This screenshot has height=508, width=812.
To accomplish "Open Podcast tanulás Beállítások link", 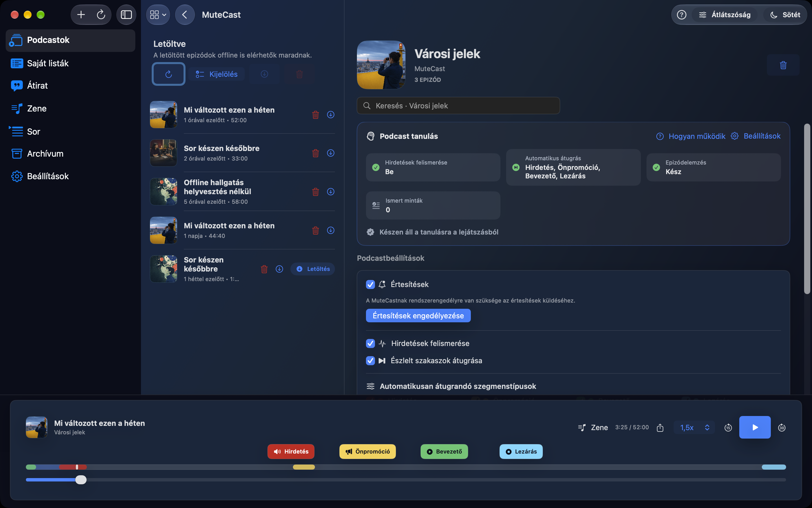I will pos(756,136).
